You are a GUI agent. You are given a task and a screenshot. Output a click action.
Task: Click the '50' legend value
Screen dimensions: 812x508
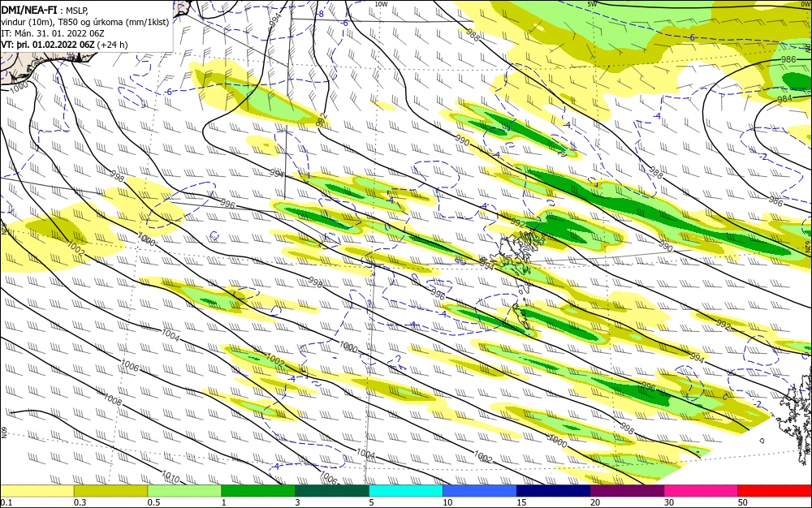point(743,502)
